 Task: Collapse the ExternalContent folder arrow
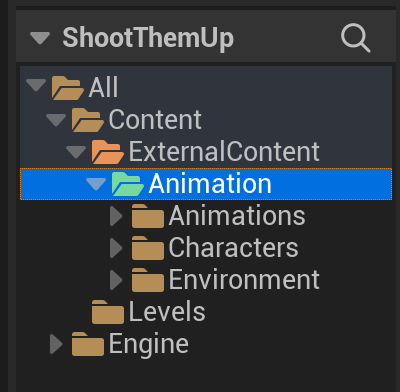coord(76,152)
